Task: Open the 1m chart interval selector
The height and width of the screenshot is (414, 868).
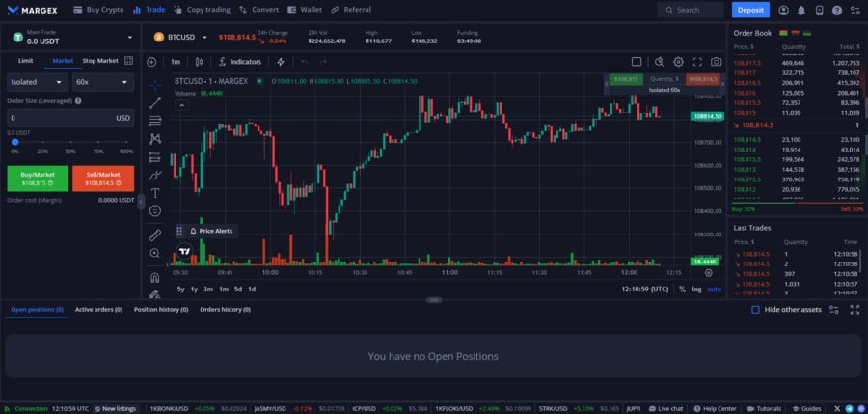Action: (176, 62)
